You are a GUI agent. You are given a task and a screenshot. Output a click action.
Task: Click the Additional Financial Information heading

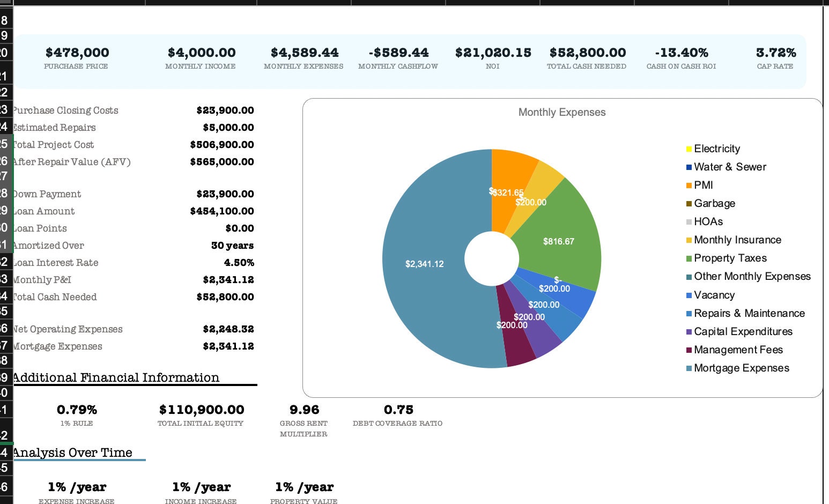[x=116, y=377]
